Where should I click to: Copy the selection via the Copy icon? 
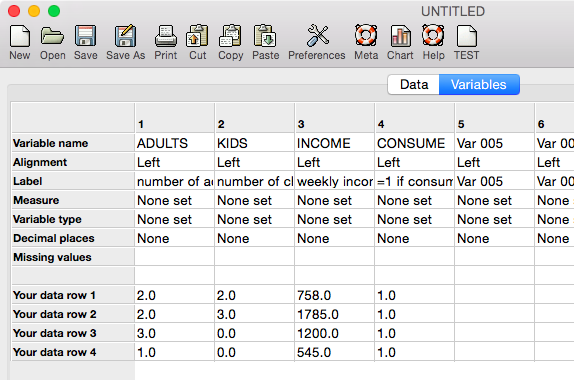(x=230, y=36)
